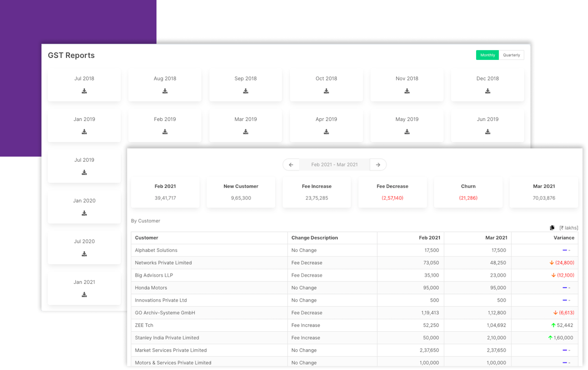Download the Dec 2018 report file

pyautogui.click(x=487, y=91)
